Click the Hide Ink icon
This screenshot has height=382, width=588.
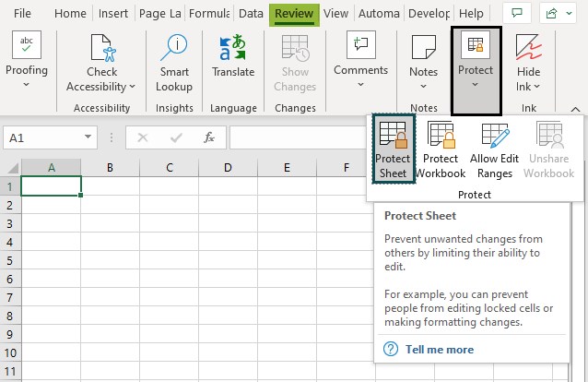[x=528, y=47]
